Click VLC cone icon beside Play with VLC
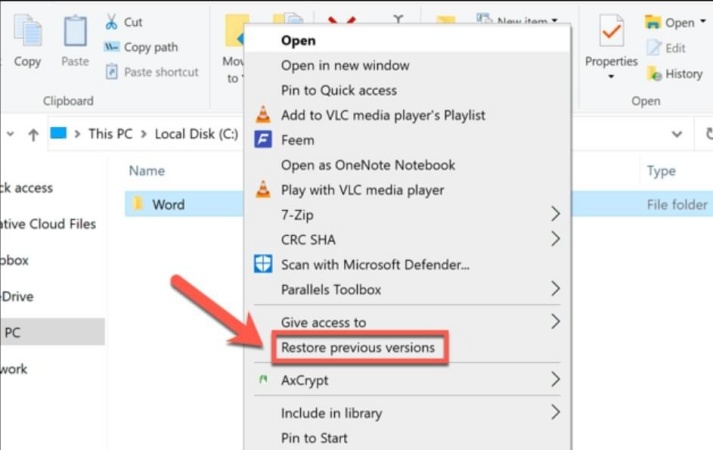This screenshot has height=450, width=713. pos(263,190)
